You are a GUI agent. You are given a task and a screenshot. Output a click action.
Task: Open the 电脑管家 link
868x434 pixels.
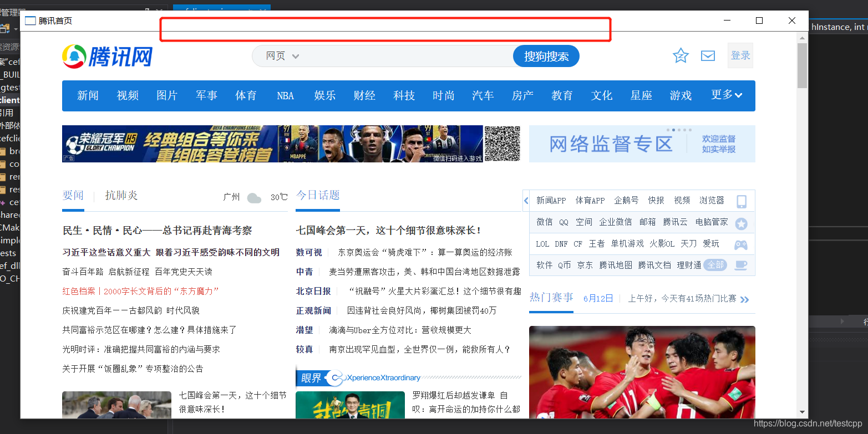[x=712, y=222]
